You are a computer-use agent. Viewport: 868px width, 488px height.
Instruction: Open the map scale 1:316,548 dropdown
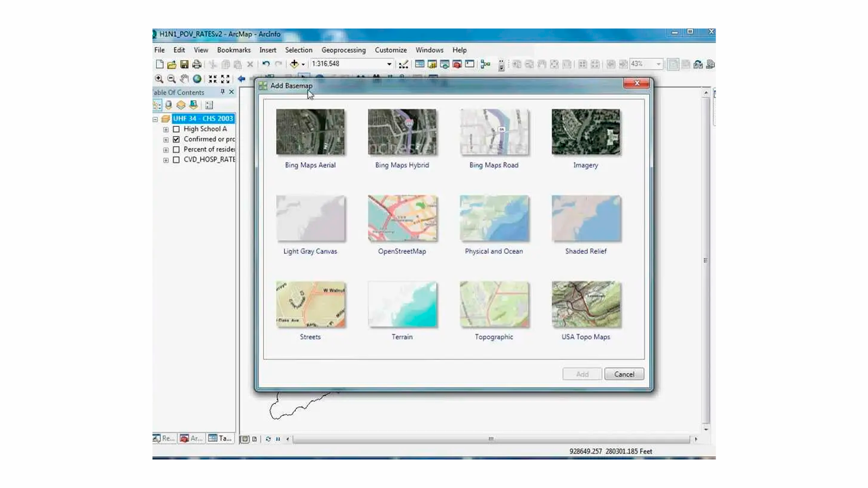pos(389,64)
